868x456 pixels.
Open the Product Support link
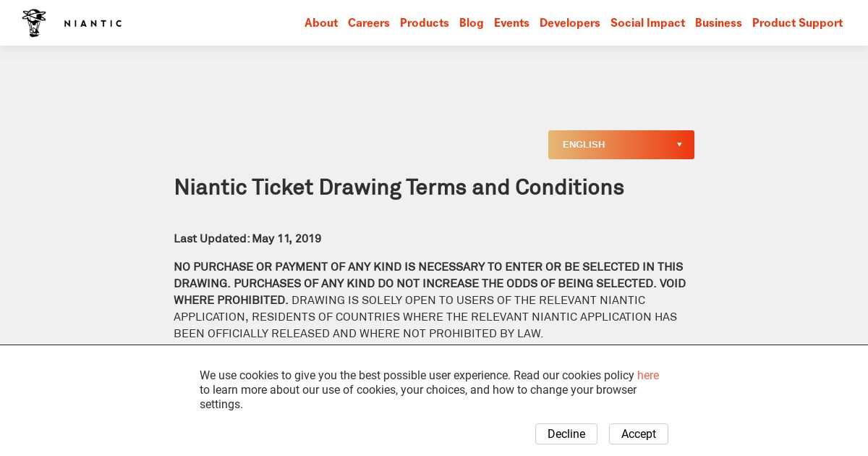point(797,23)
